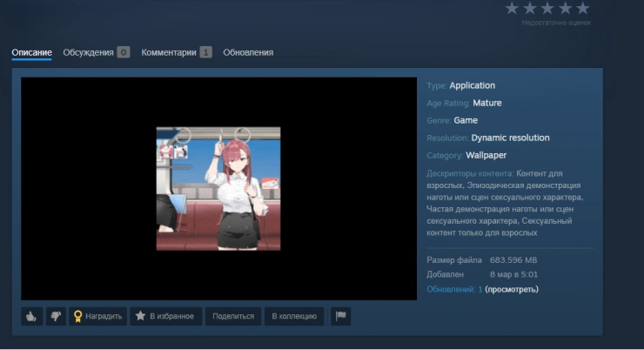Switch to the Обсуждения tab
This screenshot has width=644, height=350.
click(96, 52)
